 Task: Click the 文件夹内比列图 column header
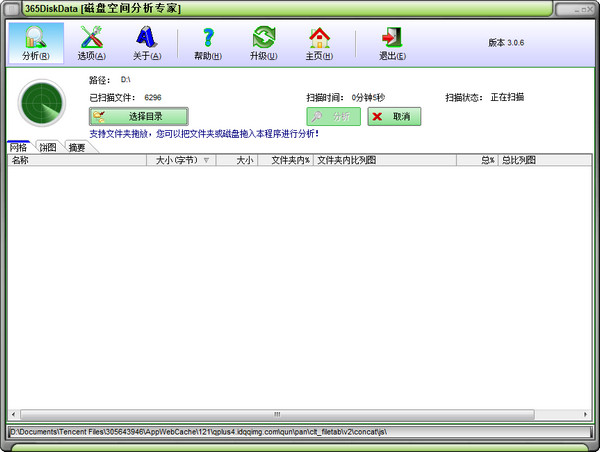pyautogui.click(x=385, y=160)
